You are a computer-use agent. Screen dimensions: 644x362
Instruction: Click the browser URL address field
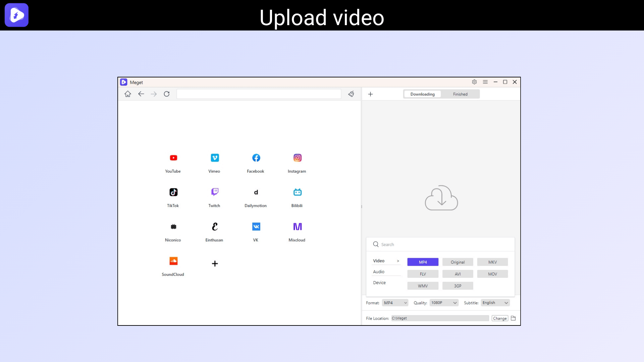(259, 94)
